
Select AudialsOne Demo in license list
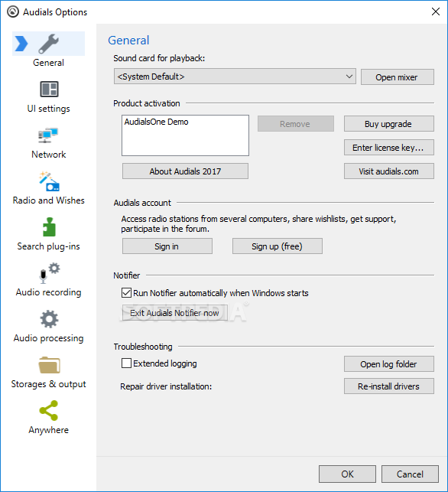point(157,122)
